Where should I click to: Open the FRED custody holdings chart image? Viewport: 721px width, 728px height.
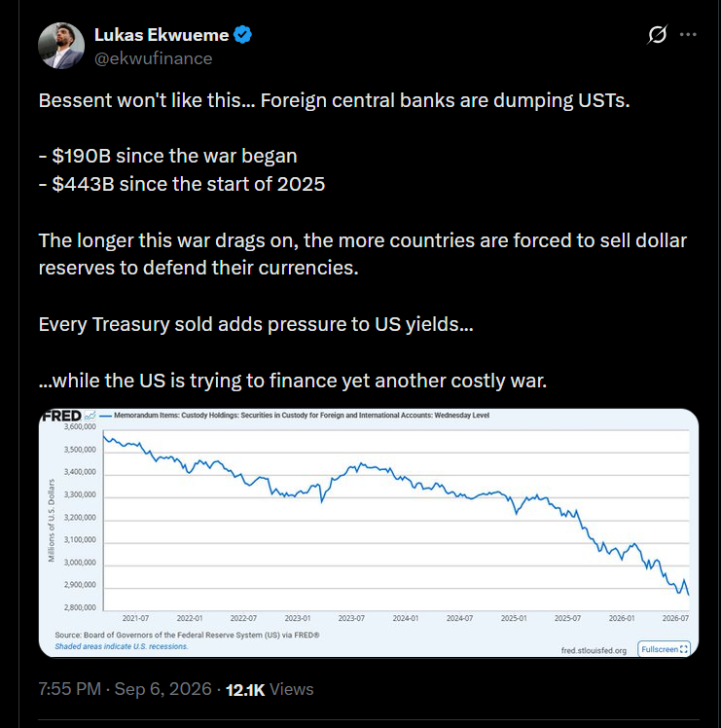coord(368,532)
